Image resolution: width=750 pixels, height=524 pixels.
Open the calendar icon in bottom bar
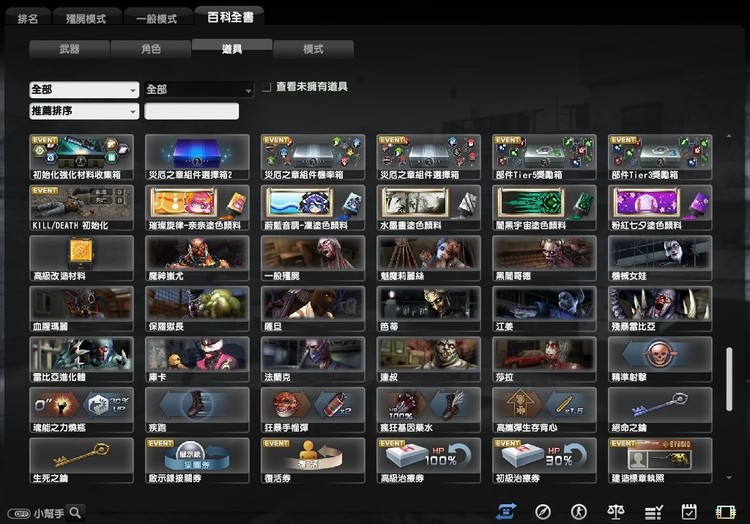click(688, 511)
